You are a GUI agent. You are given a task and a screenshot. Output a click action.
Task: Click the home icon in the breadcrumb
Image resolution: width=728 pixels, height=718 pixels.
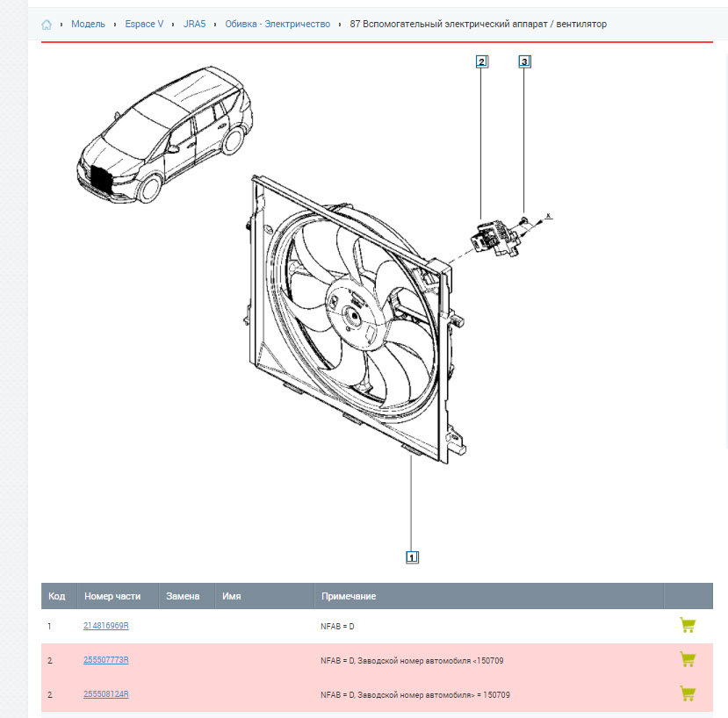[x=47, y=25]
